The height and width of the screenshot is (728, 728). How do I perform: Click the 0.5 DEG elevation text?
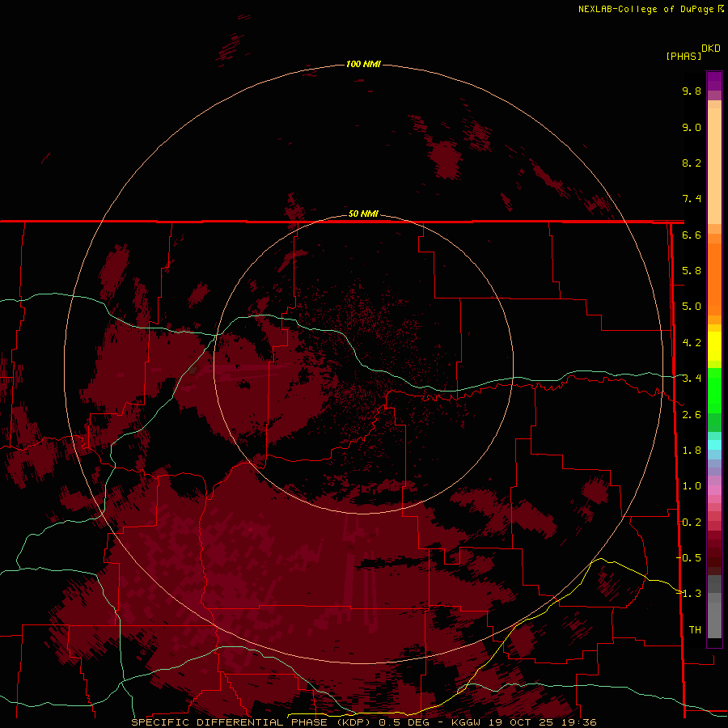pyautogui.click(x=404, y=722)
